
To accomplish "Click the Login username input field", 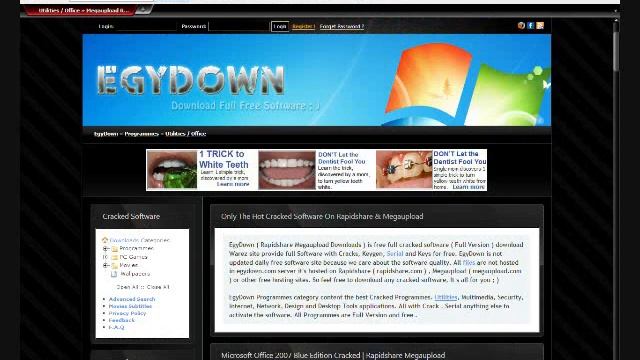I will [x=146, y=26].
